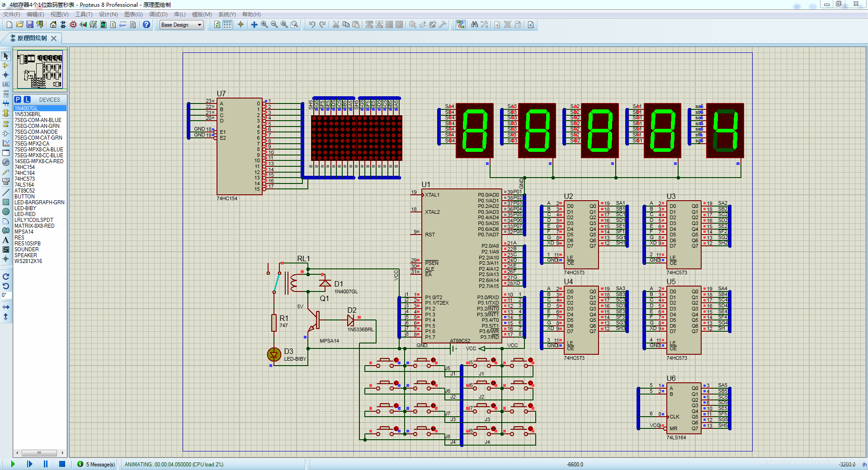The height and width of the screenshot is (470, 868).
Task: Save the project with the floppy icon
Action: pyautogui.click(x=30, y=24)
